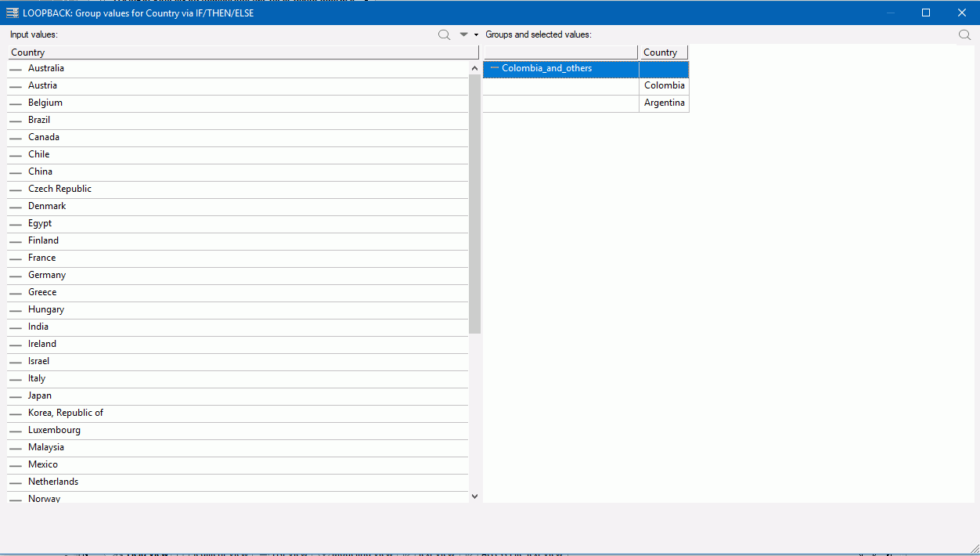Close the LOOPBACK window
980x556 pixels.
click(962, 13)
